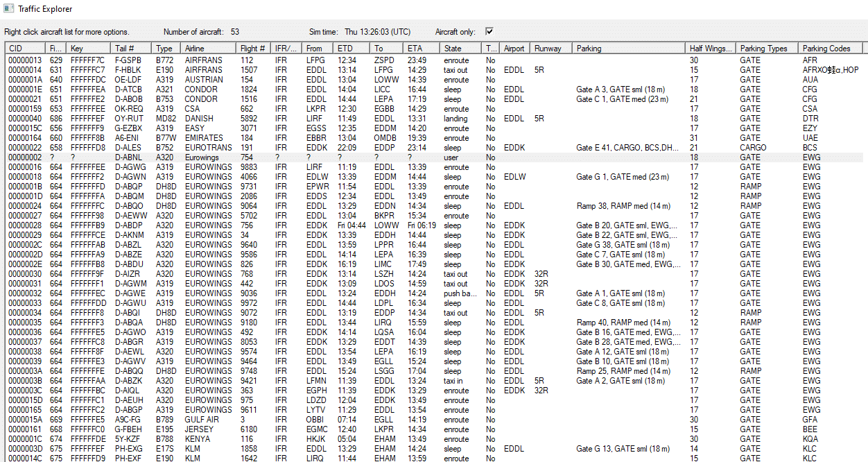The height and width of the screenshot is (462, 868).
Task: Click the Parking Types column header
Action: [x=766, y=49]
